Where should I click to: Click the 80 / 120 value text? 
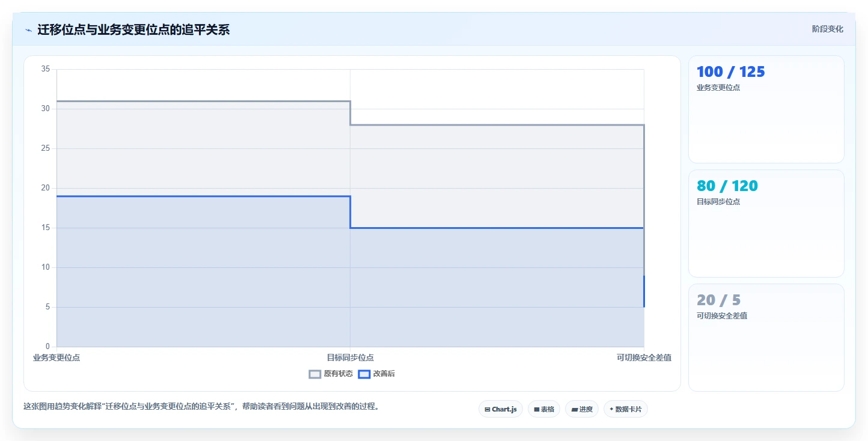pyautogui.click(x=727, y=186)
